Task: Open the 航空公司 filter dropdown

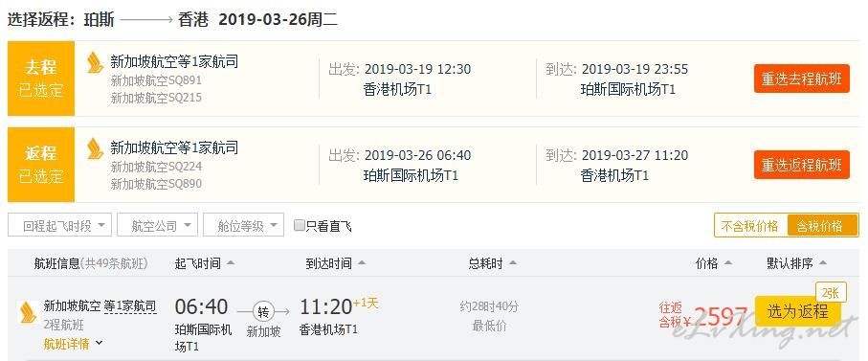Action: pos(157,225)
